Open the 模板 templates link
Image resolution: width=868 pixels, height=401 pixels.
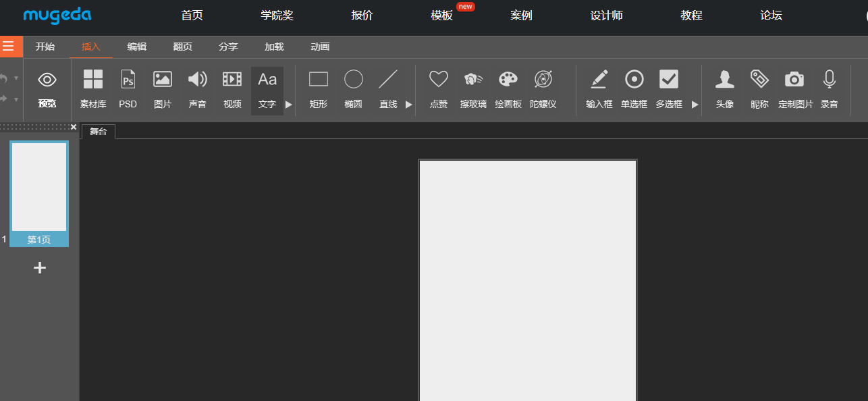click(x=442, y=16)
